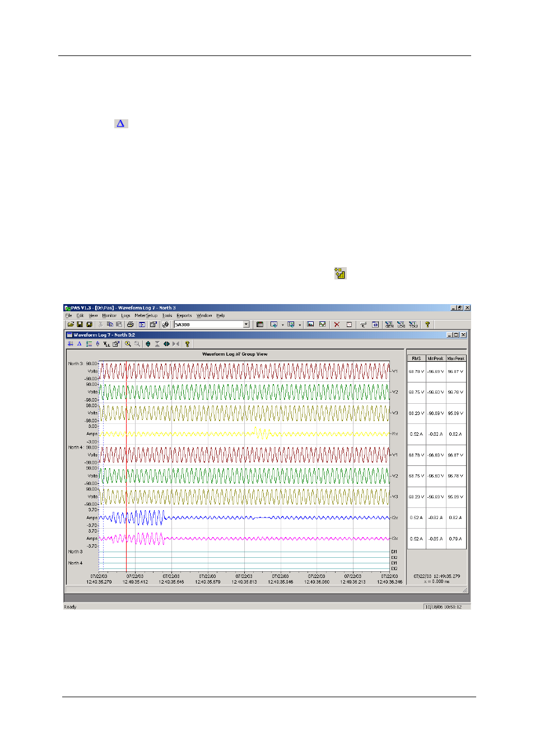Image resolution: width=535 pixels, height=756 pixels.
Task: Click the retrieve logs toolbar icon
Action: [x=274, y=325]
